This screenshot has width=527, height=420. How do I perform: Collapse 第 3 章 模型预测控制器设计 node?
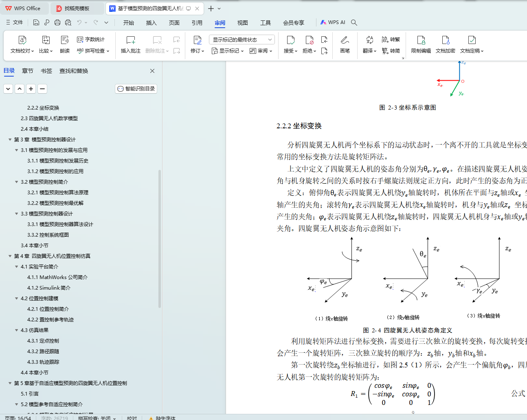click(x=10, y=139)
